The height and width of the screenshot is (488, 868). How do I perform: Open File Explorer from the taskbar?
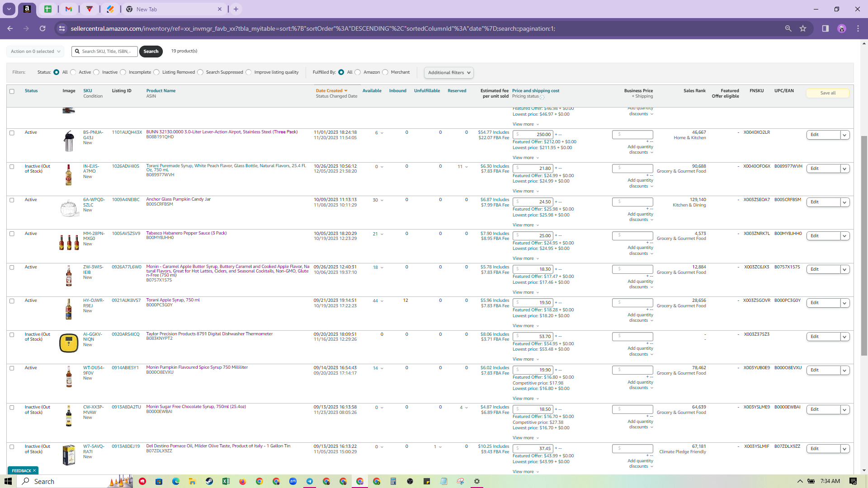193,481
